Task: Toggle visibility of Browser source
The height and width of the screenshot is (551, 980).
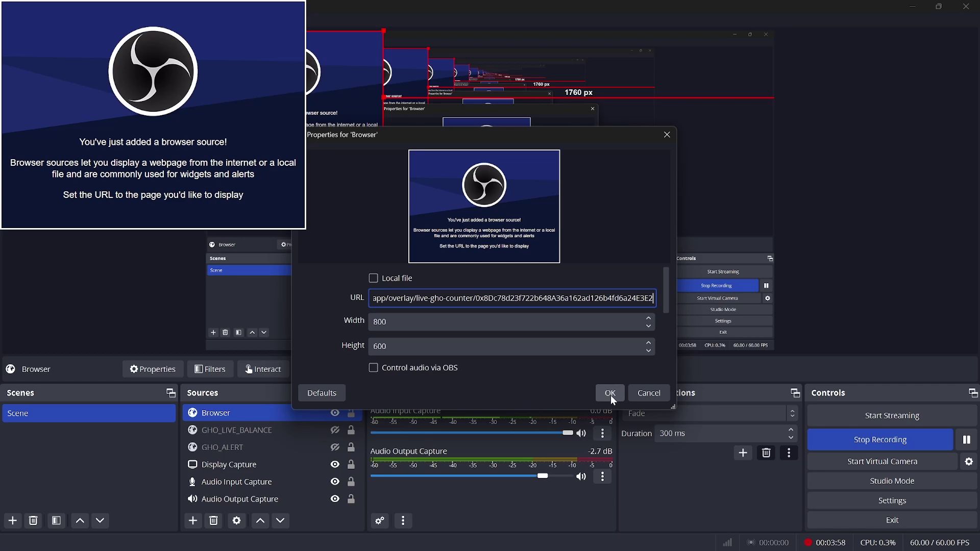Action: (335, 413)
